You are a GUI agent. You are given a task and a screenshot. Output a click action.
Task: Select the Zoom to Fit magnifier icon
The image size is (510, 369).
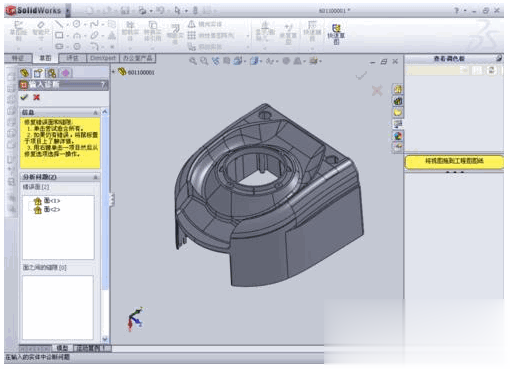tap(193, 61)
